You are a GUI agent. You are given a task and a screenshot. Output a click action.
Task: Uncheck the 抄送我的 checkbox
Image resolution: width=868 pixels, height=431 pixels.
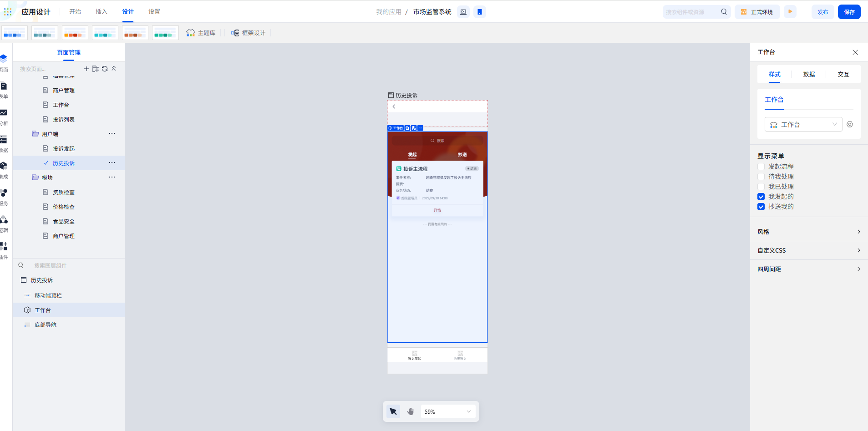tap(761, 207)
